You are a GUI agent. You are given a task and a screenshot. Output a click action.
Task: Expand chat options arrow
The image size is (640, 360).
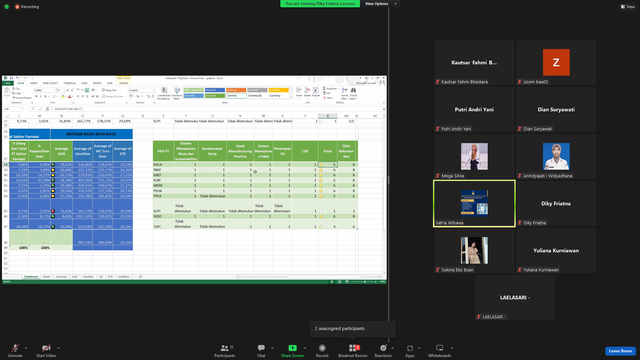[272, 348]
